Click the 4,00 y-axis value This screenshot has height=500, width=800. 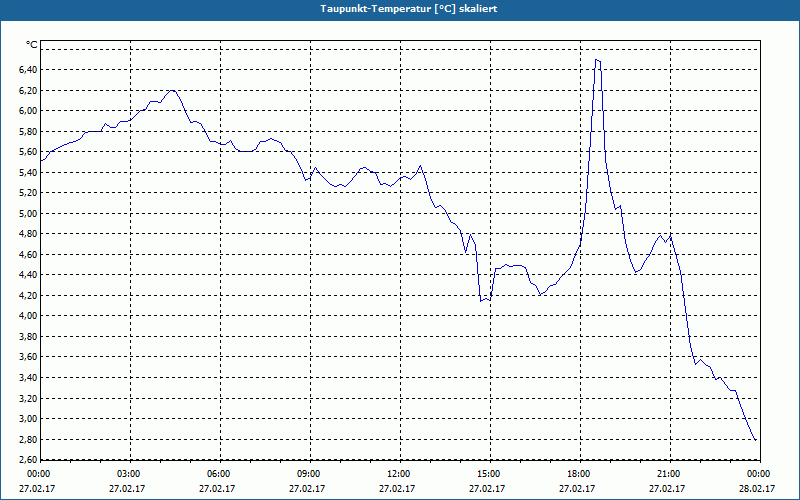28,316
